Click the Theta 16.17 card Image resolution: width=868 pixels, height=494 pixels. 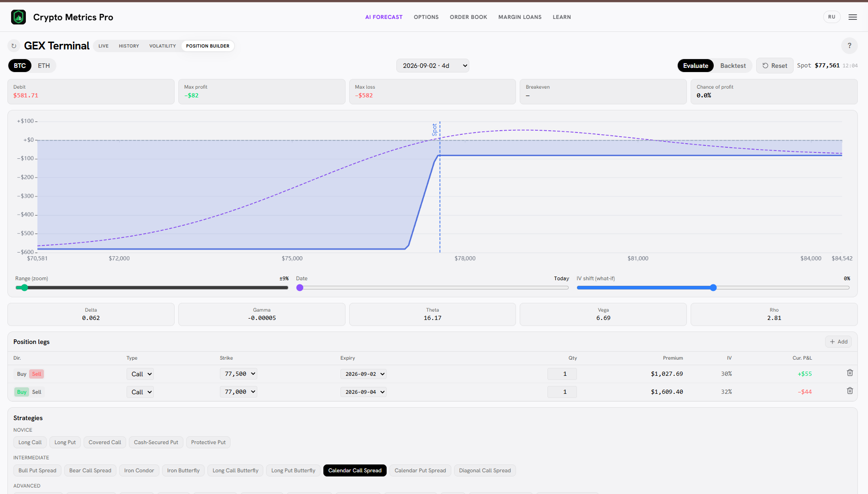tap(432, 314)
